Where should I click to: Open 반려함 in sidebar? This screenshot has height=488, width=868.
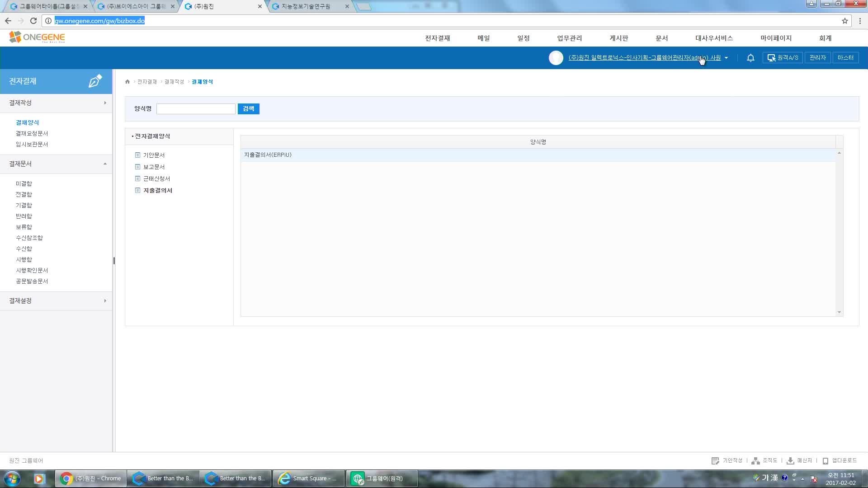click(24, 216)
